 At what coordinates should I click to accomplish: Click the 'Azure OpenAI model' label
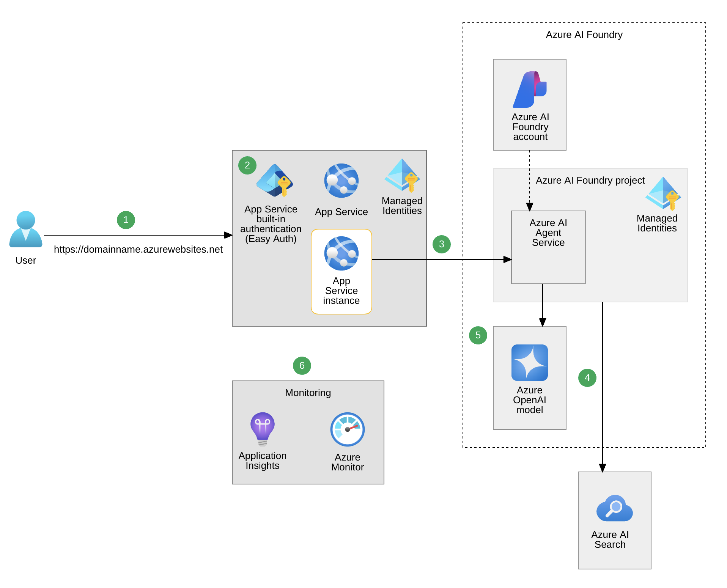pos(530,400)
